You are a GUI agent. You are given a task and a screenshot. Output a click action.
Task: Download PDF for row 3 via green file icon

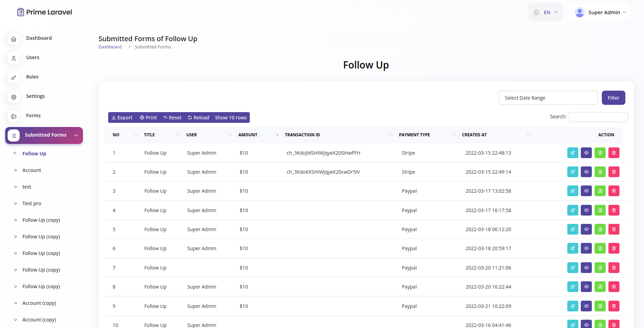600,191
